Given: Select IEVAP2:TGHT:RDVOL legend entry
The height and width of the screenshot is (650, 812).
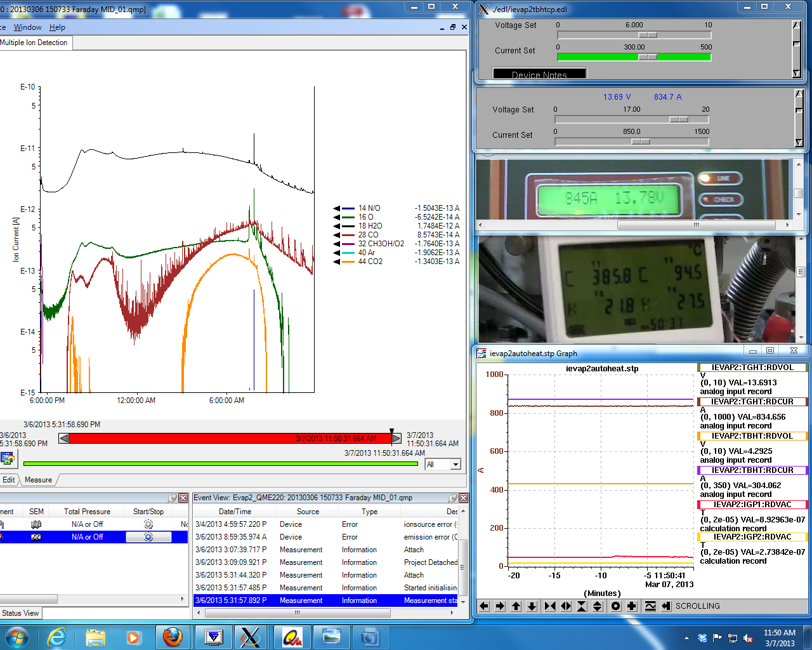Looking at the screenshot, I should (x=752, y=368).
